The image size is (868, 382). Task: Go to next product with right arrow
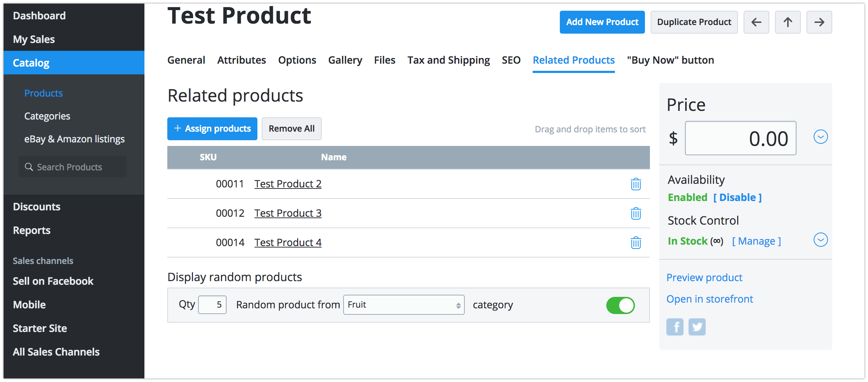click(x=819, y=22)
